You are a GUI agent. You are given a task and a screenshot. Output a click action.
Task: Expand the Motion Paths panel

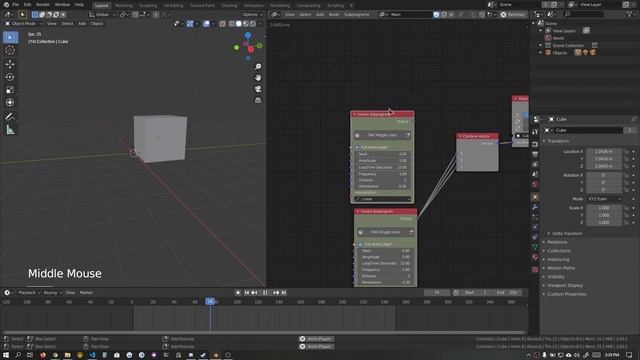coord(560,268)
